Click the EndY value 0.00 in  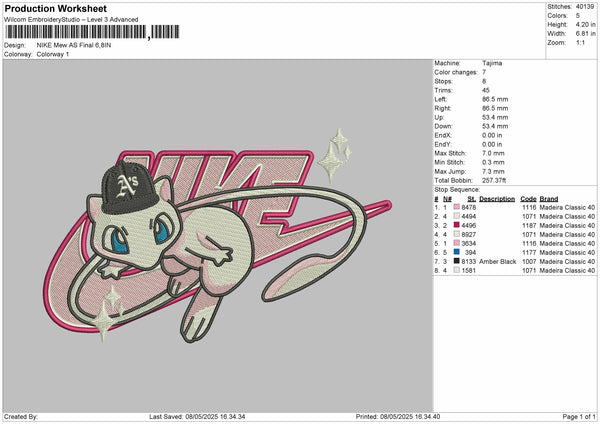492,144
